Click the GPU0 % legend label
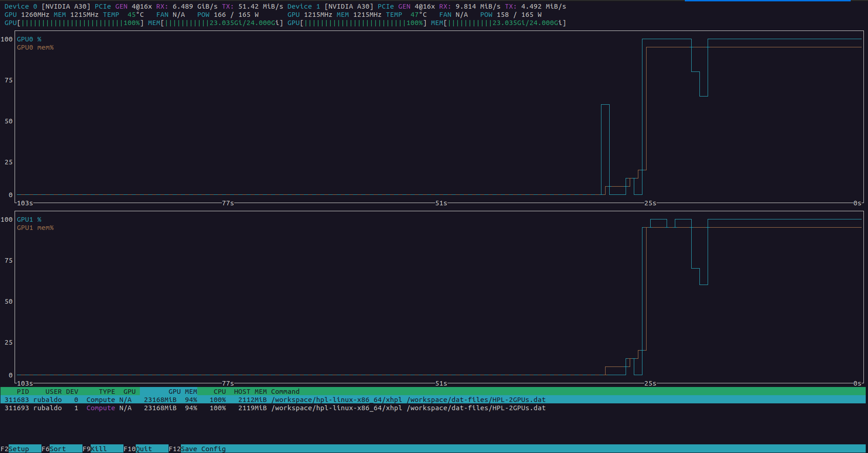The width and height of the screenshot is (868, 453). (x=29, y=39)
